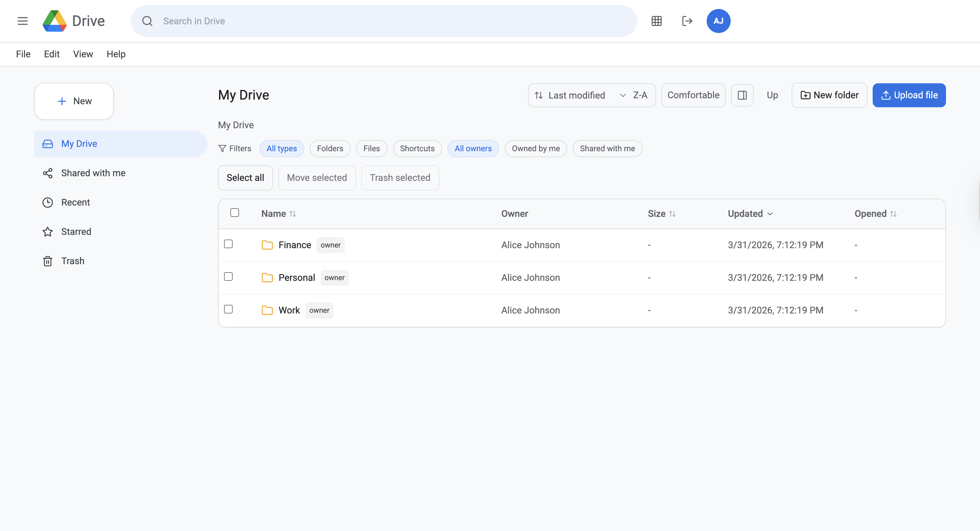
Task: Sort by Size column arrows
Action: [672, 214]
